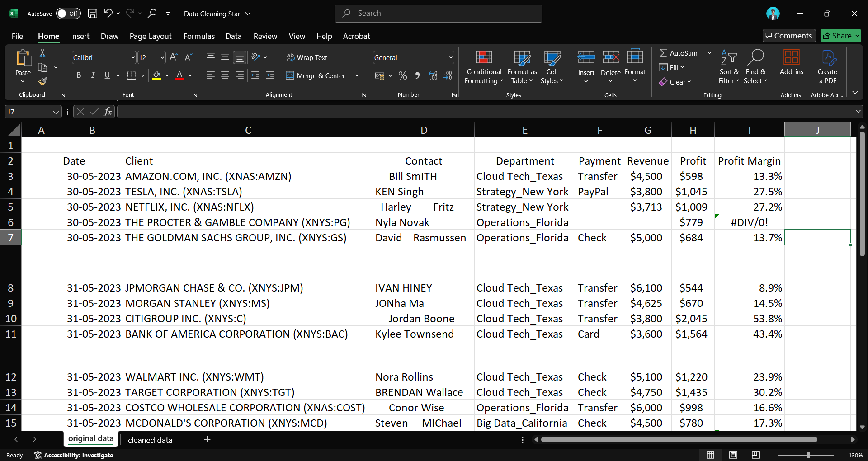868x461 pixels.
Task: Select the Format Painter brush
Action: click(42, 81)
